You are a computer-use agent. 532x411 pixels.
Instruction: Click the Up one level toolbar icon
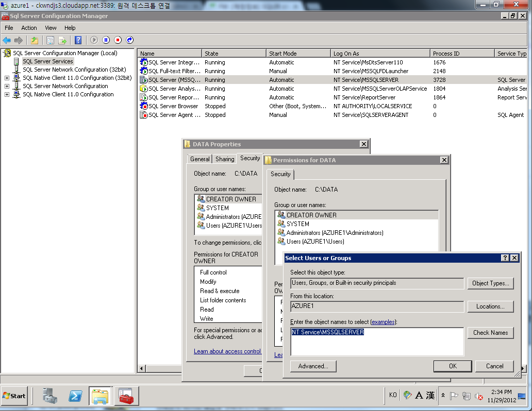[34, 40]
